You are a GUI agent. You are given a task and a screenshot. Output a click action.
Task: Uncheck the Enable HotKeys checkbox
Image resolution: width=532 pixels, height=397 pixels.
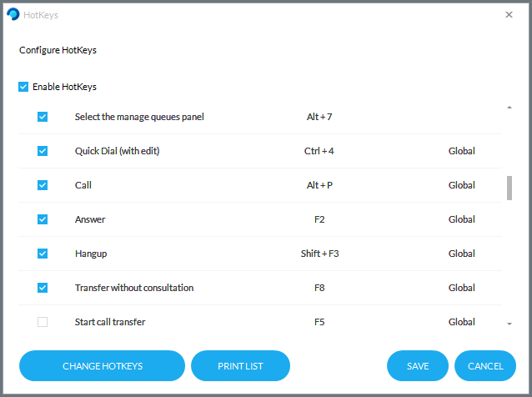coord(23,87)
